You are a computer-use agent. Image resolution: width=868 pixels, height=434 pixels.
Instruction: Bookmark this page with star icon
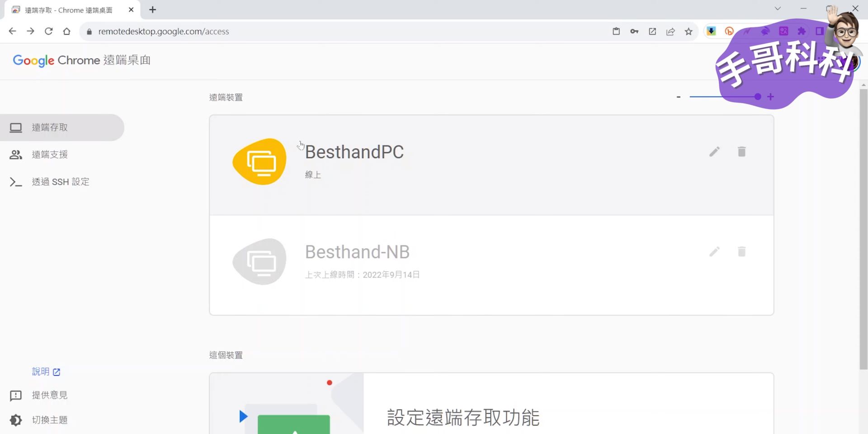(689, 32)
